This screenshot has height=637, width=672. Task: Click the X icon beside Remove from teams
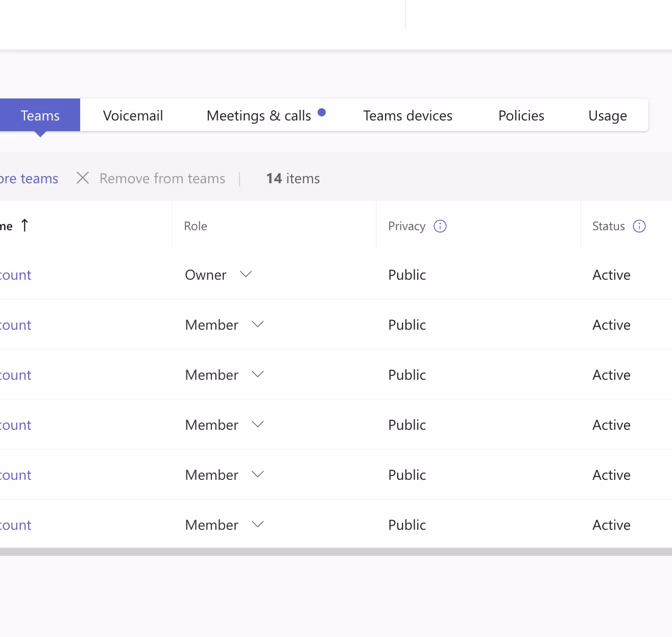point(83,178)
